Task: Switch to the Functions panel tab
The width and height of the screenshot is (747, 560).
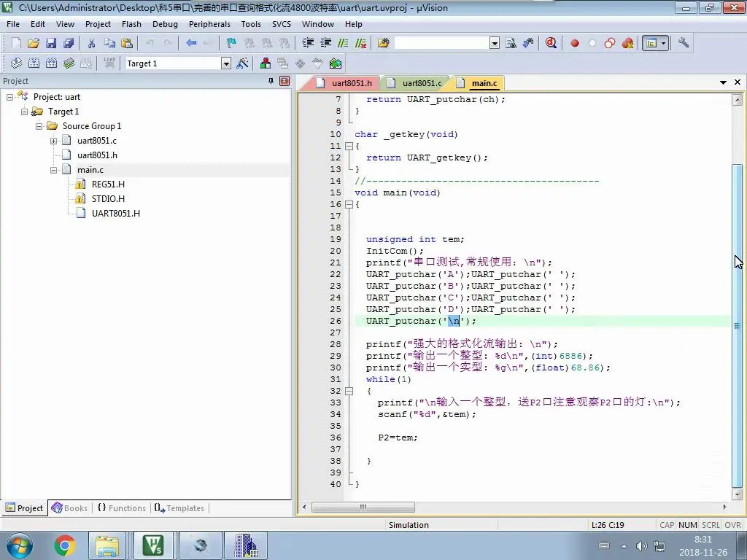Action: click(x=122, y=508)
